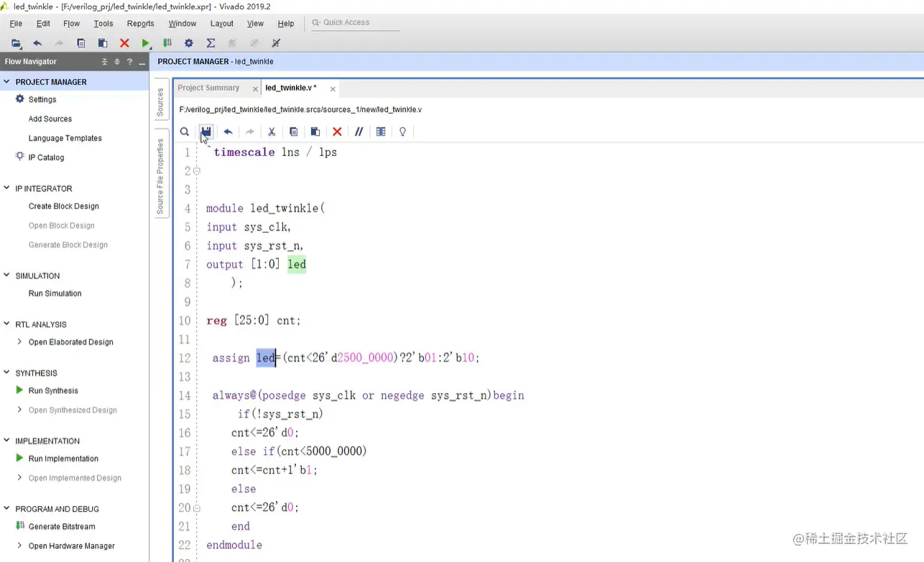
Task: Open the Flow menu
Action: (71, 24)
